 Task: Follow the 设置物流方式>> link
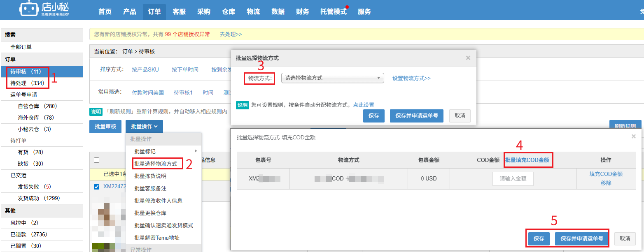(411, 78)
